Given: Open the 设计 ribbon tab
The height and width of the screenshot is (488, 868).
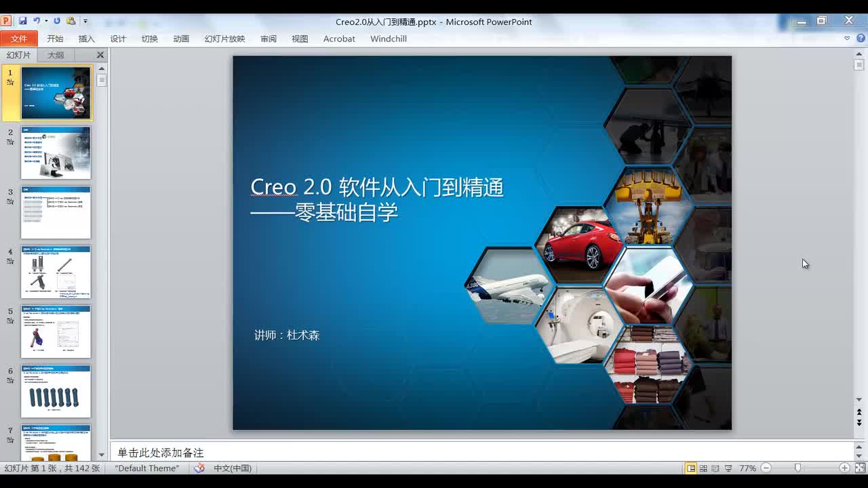Looking at the screenshot, I should tap(118, 39).
